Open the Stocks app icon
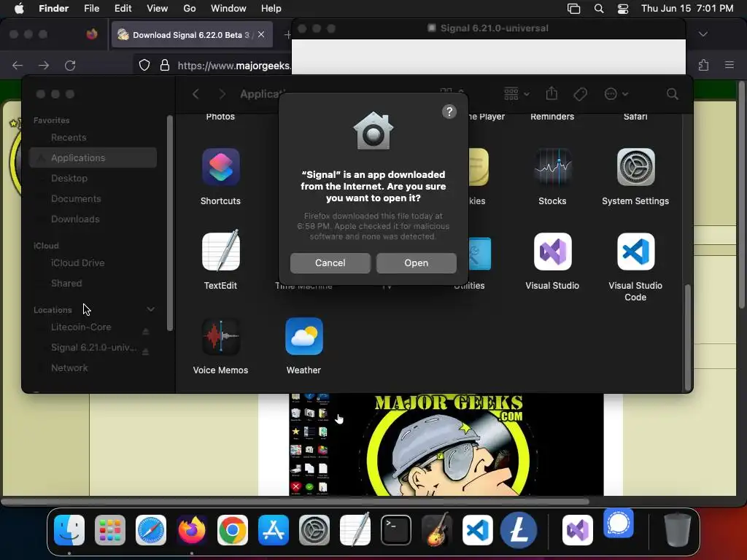The height and width of the screenshot is (560, 747). 552,167
